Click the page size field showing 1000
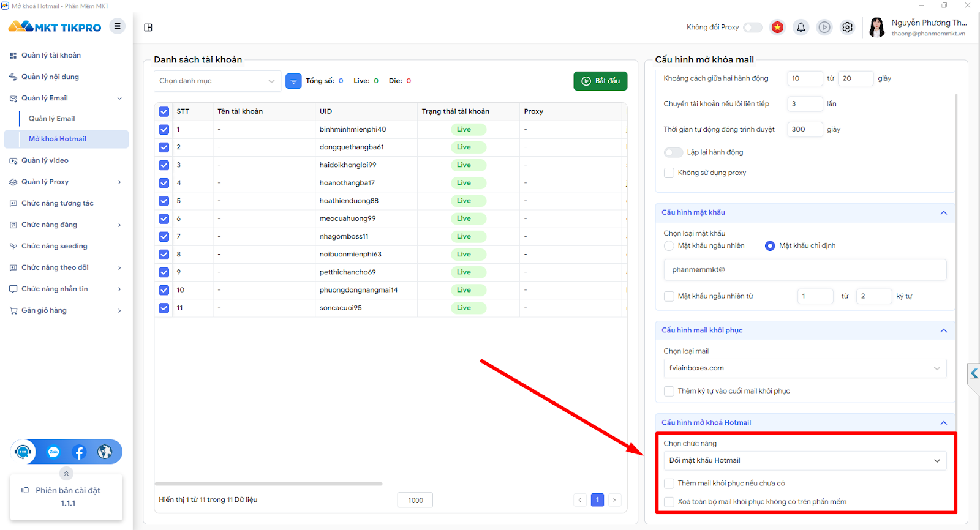This screenshot has height=530, width=980. tap(415, 500)
